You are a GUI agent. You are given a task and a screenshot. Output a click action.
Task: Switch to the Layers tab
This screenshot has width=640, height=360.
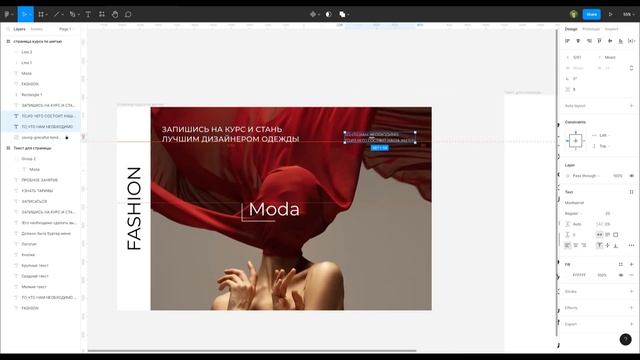[19, 29]
